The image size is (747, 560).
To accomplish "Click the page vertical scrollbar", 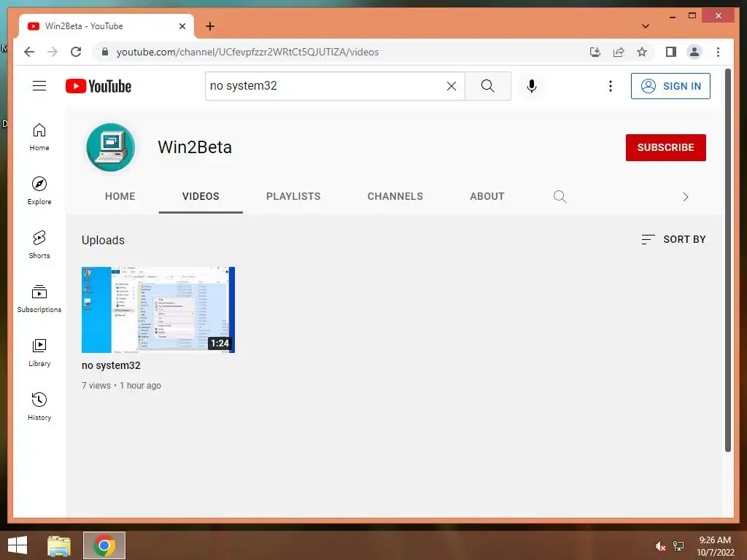I will tap(727, 260).
